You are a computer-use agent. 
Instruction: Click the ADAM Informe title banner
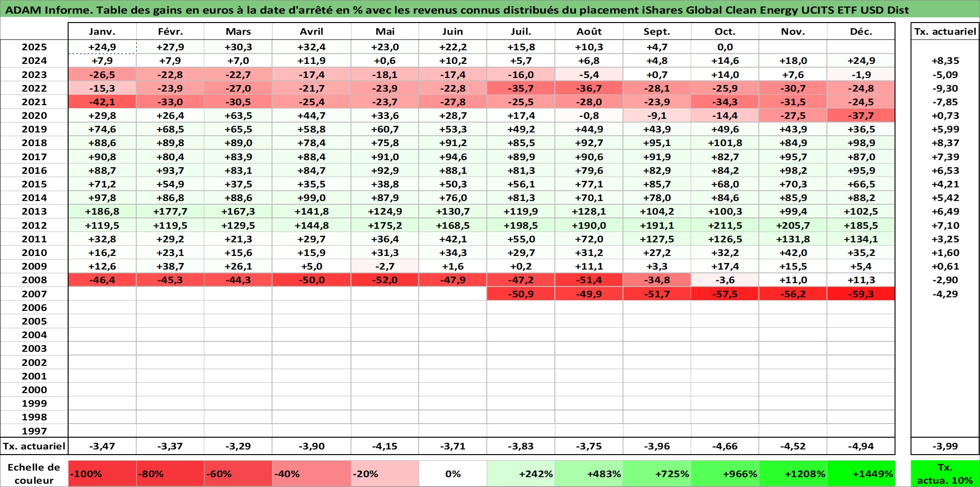pos(490,9)
